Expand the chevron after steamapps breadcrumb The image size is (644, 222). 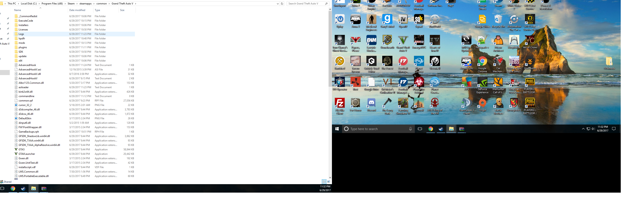click(94, 4)
